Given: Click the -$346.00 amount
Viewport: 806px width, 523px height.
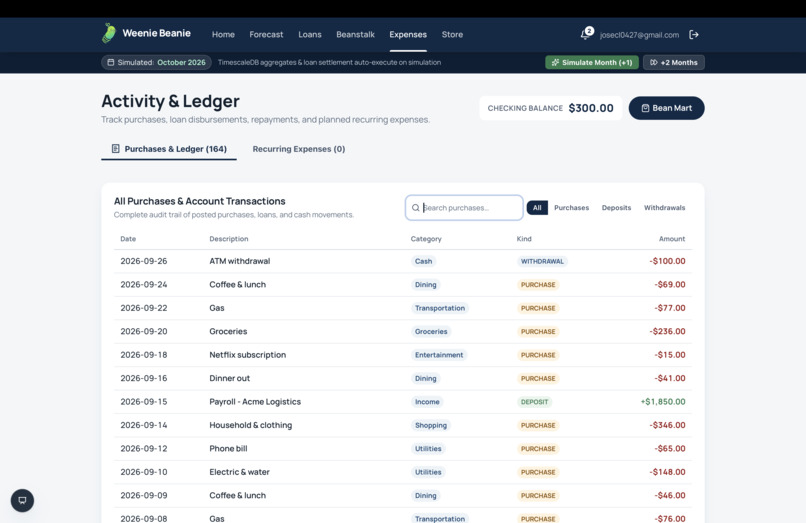Looking at the screenshot, I should [x=667, y=425].
